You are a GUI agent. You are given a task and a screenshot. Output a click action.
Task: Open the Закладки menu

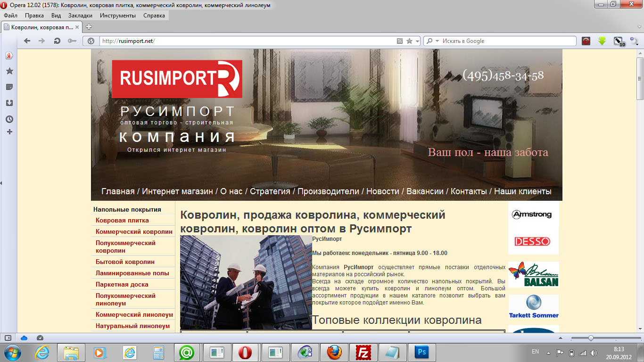click(x=80, y=16)
